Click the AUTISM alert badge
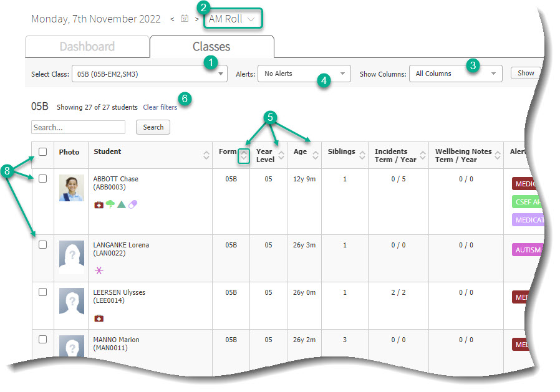The image size is (560, 392). (528, 250)
